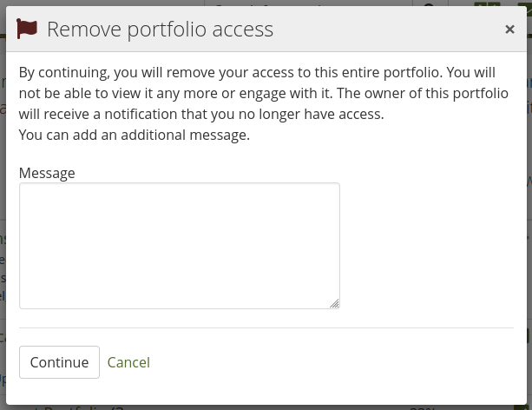Click the dimmed green icon at top right
The height and width of the screenshot is (410, 532).
(488, 4)
